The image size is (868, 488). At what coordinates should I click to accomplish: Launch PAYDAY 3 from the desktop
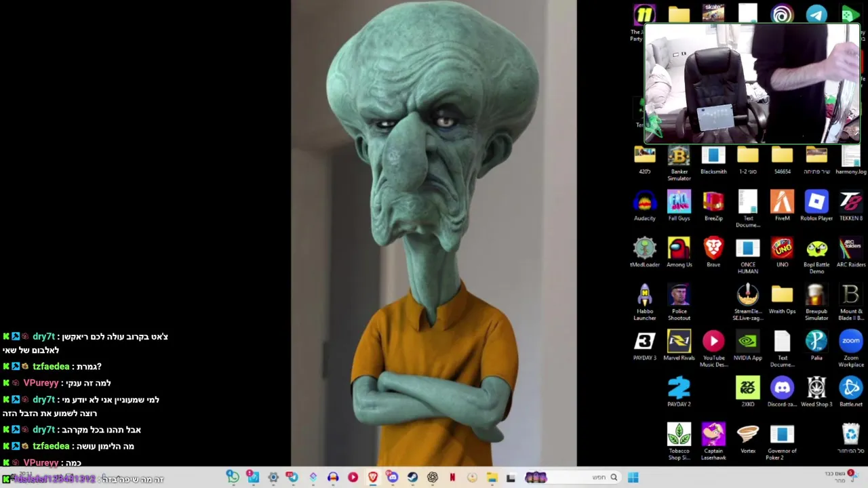[645, 346]
